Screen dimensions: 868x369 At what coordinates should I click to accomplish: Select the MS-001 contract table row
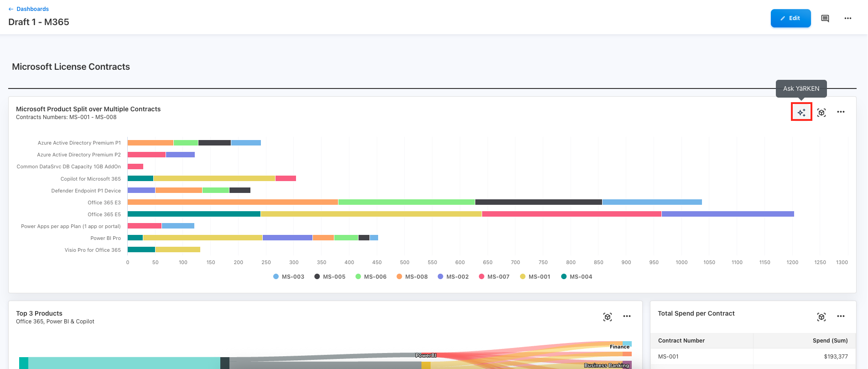point(753,357)
